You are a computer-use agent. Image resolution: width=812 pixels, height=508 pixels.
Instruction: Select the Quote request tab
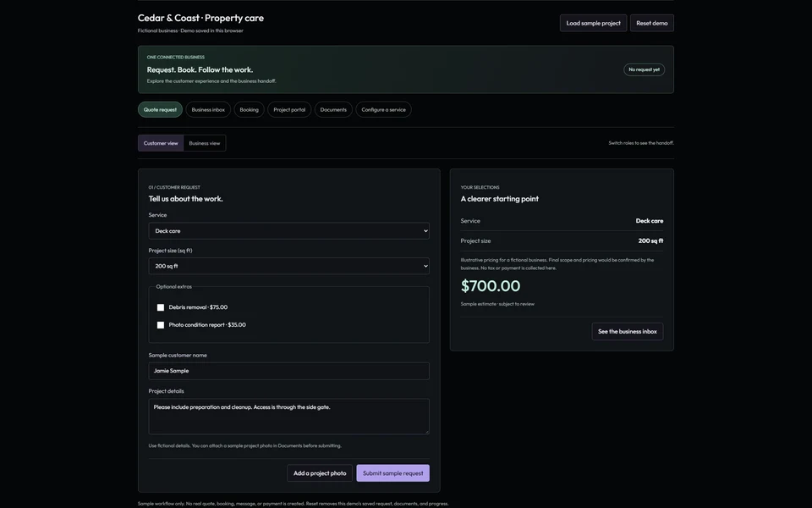[x=160, y=109]
